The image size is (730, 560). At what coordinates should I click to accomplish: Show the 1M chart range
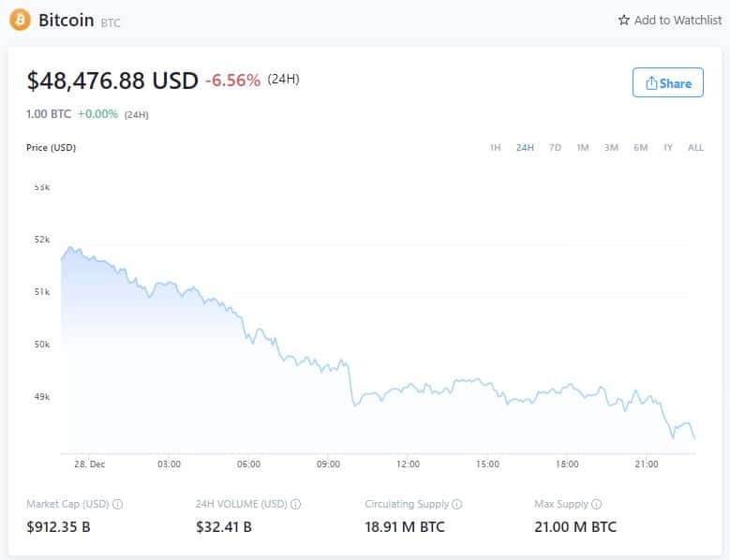tap(583, 147)
